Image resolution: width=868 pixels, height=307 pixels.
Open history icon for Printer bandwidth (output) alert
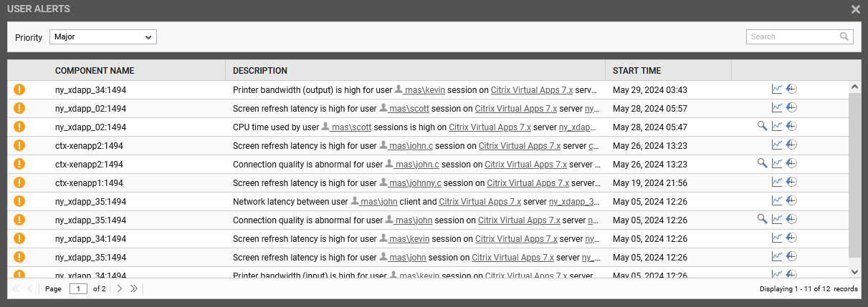[x=791, y=89]
